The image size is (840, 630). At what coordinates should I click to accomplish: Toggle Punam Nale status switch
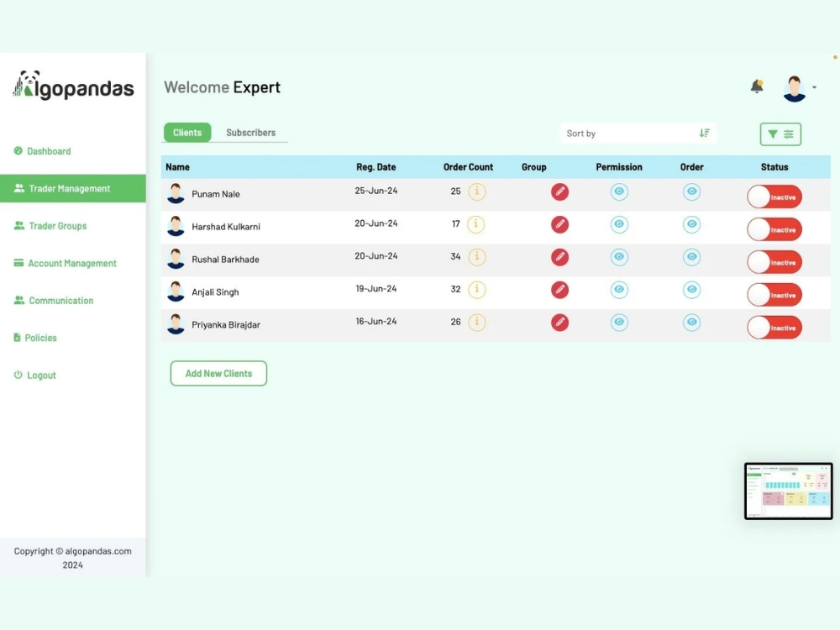(774, 197)
